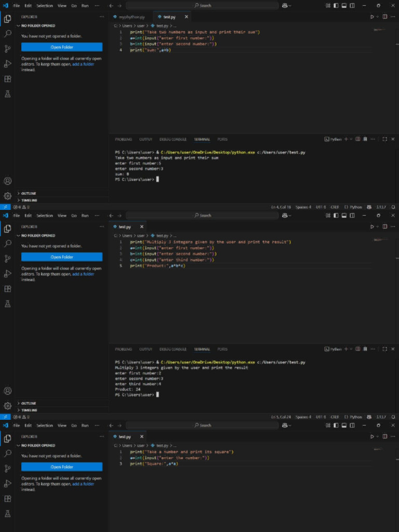The image size is (399, 532).
Task: Toggle primary side bar in sum-program title bar
Action: pyautogui.click(x=336, y=6)
